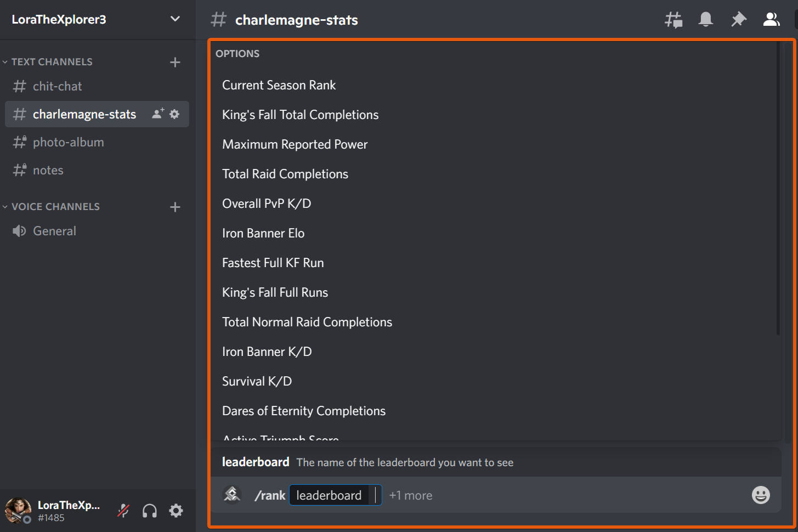Select Iron Banner Elo option
Screen dimensions: 798x532
pyautogui.click(x=495, y=233)
